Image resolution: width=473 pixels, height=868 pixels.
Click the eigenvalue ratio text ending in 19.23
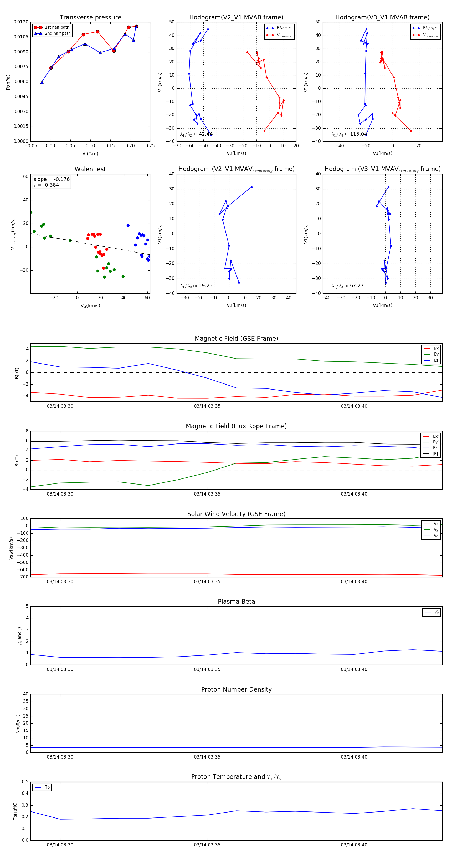click(196, 286)
